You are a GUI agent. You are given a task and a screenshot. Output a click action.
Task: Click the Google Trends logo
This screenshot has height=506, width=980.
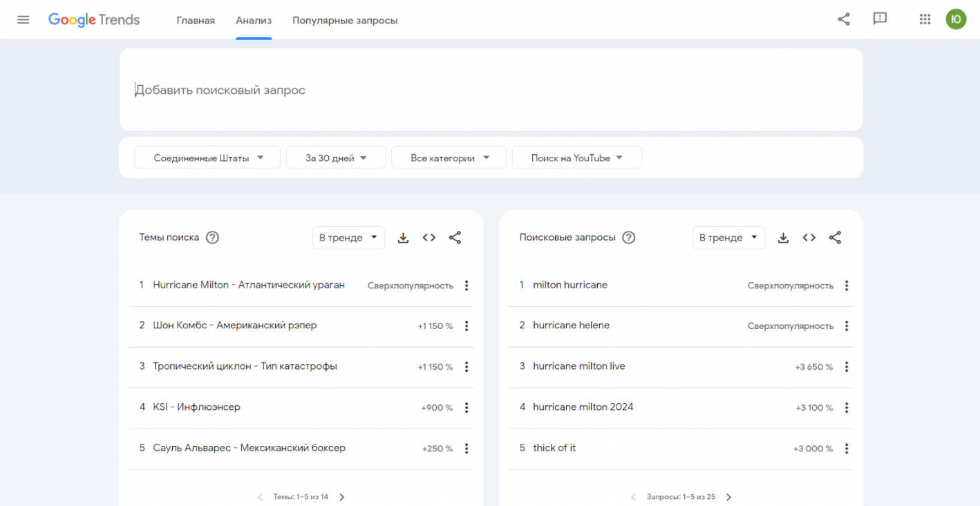94,20
